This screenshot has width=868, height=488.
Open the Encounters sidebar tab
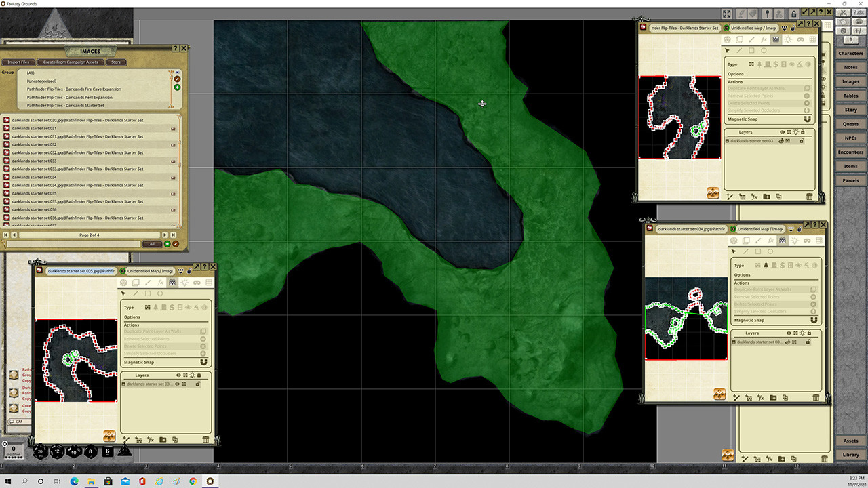(850, 152)
